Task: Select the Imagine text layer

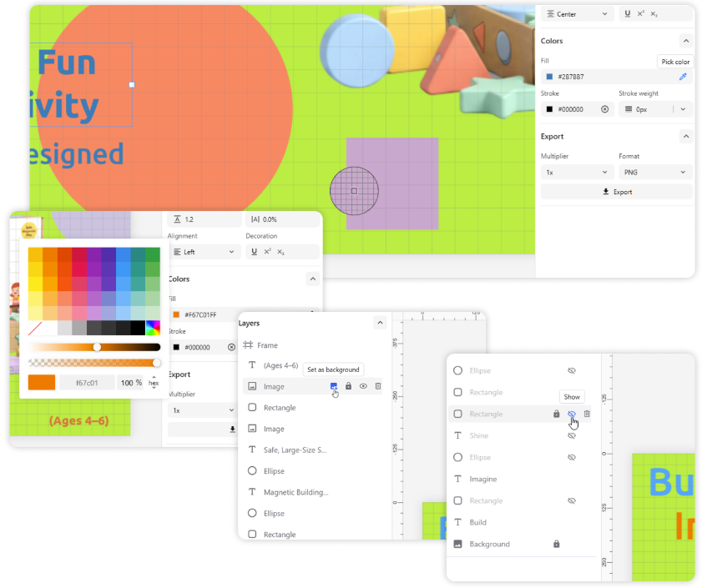Action: 482,479
